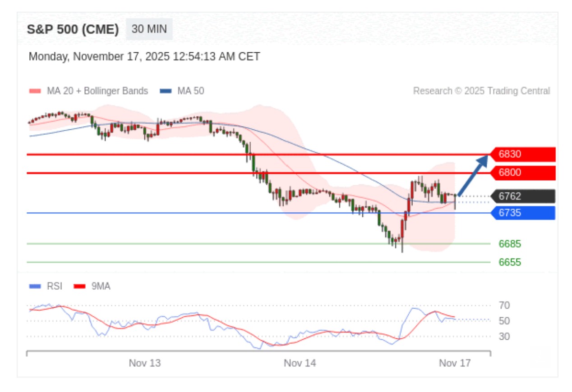
Task: Click the chart date and time text
Action: 144,57
